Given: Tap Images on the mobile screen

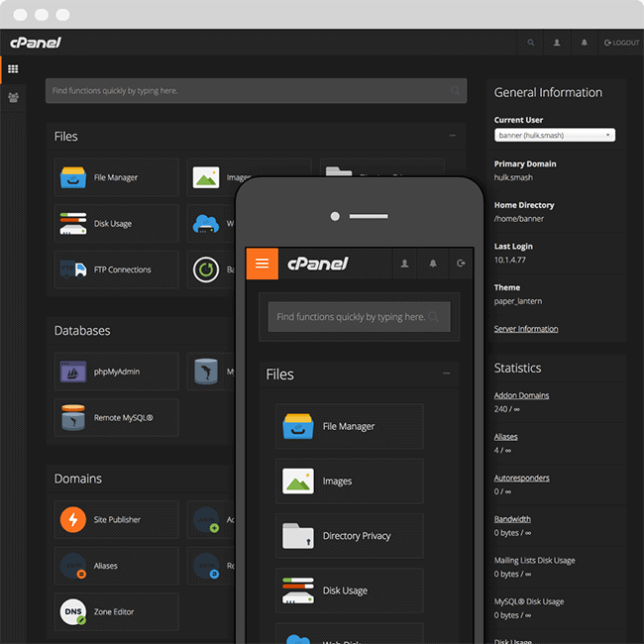Looking at the screenshot, I should 350,481.
